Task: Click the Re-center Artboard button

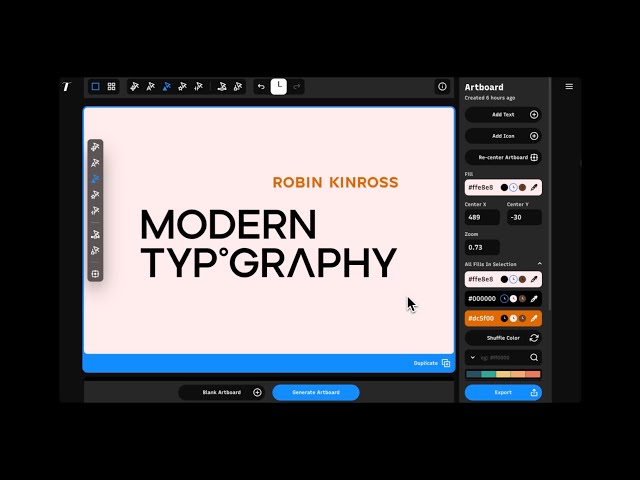Action: (503, 158)
